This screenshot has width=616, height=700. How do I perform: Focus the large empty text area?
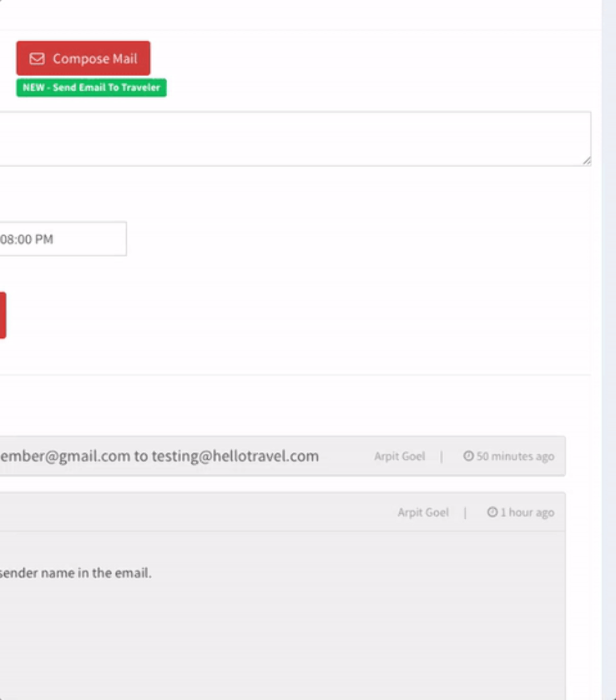coord(295,138)
